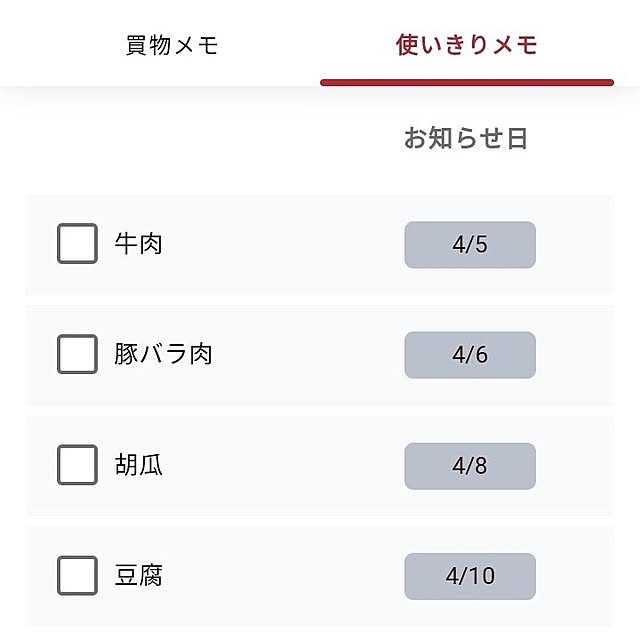Click the 牛肉 item name
This screenshot has height=640, width=640.
(138, 244)
